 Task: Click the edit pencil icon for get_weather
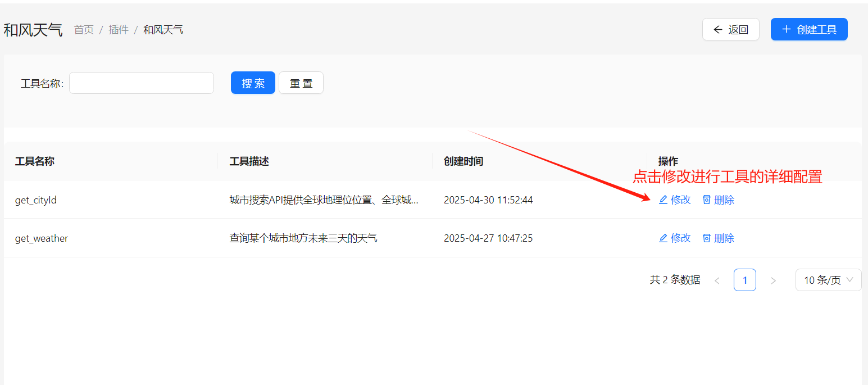click(663, 238)
